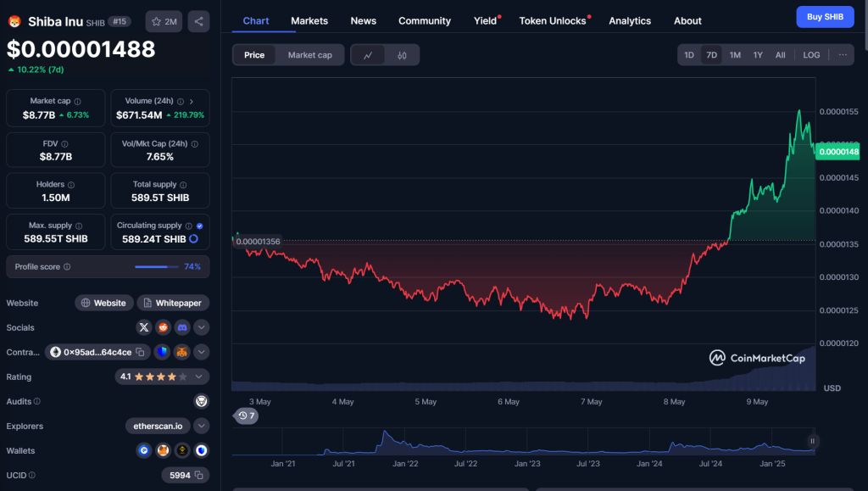Open the X (Twitter) social link
This screenshot has width=868, height=491.
pos(144,327)
